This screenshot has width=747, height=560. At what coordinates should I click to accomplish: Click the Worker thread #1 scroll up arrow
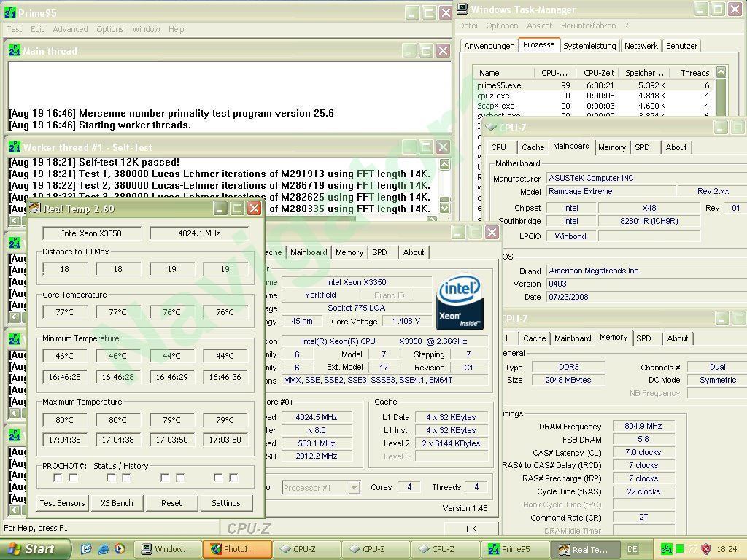444,164
